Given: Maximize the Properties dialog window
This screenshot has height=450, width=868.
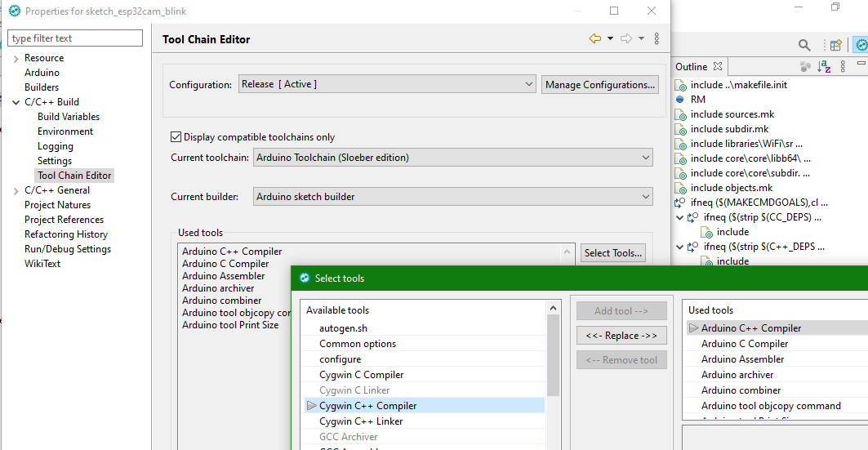Looking at the screenshot, I should (614, 11).
